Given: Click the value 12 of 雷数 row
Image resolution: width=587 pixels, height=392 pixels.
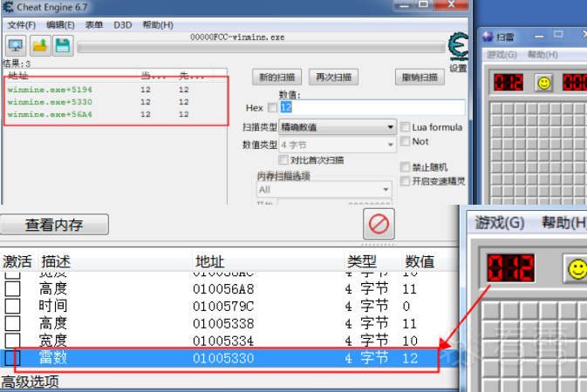Looking at the screenshot, I should pyautogui.click(x=410, y=358).
